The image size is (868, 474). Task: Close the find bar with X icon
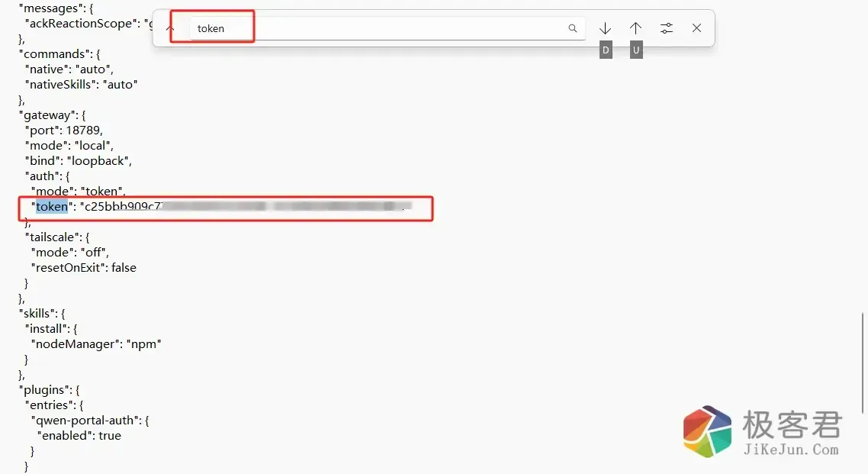[697, 28]
